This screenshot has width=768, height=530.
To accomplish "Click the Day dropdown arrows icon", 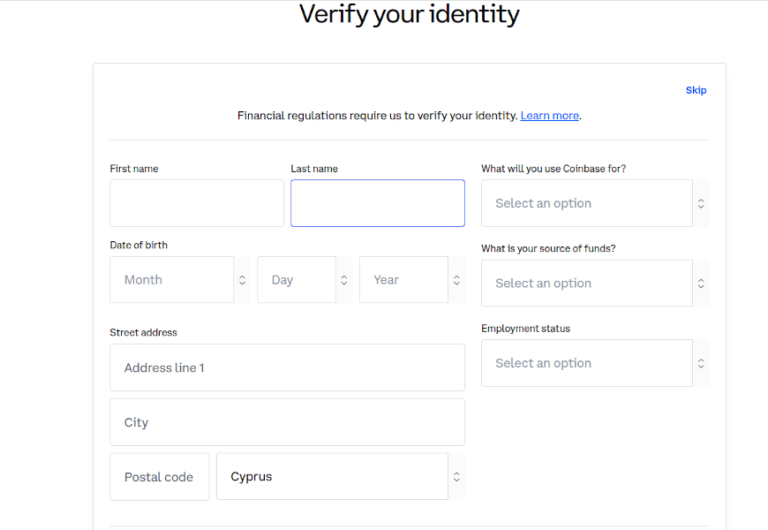I will point(344,280).
